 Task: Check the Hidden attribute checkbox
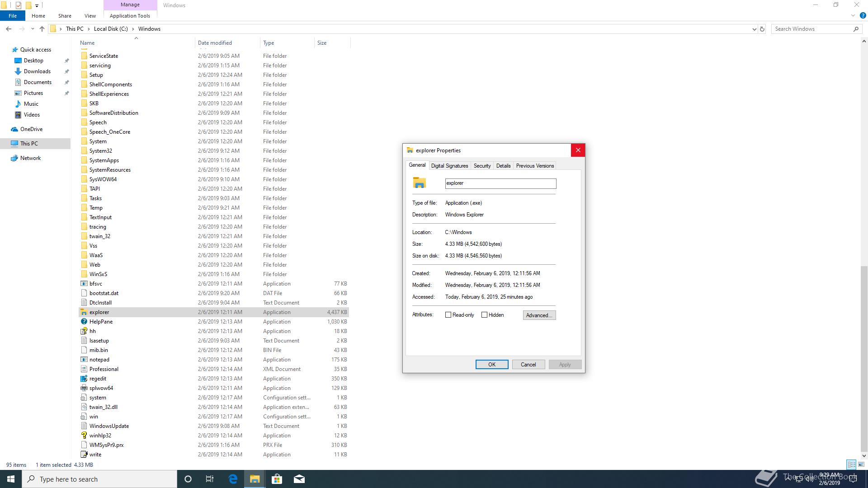coord(485,315)
